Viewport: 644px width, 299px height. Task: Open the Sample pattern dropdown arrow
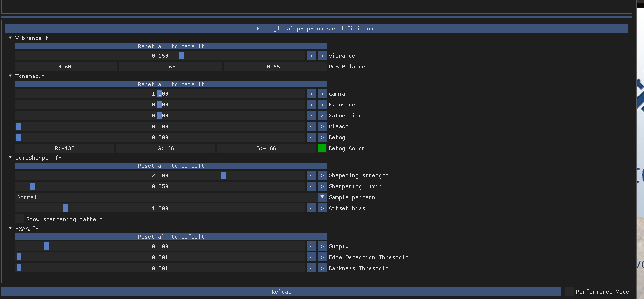322,197
